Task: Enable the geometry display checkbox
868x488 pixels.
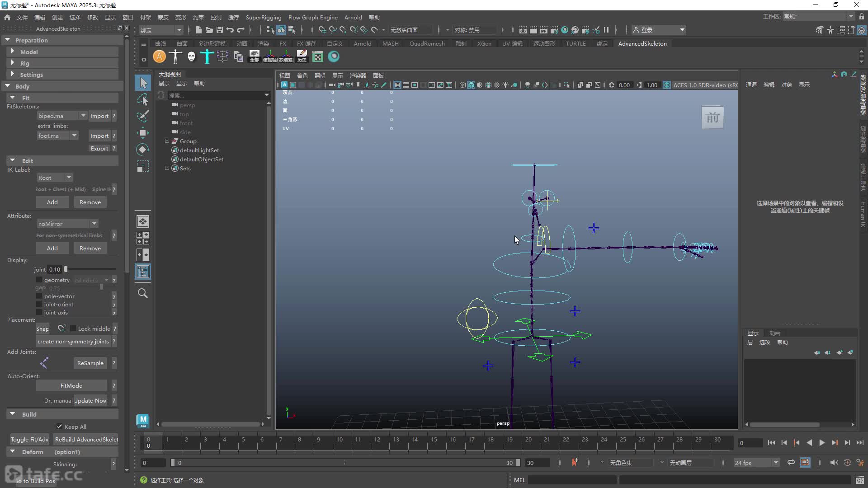Action: point(39,280)
